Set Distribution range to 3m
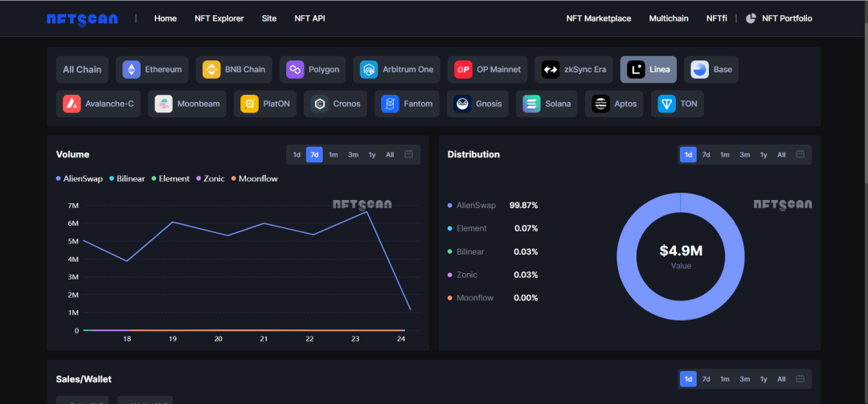 [x=744, y=154]
